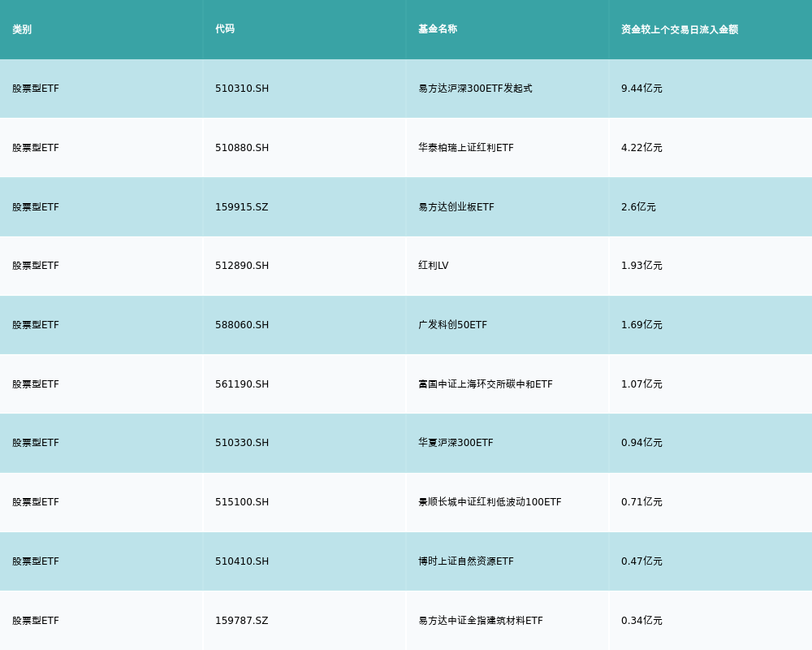Select fund name 华夏沪深300ETF
812x650 pixels.
tap(456, 443)
